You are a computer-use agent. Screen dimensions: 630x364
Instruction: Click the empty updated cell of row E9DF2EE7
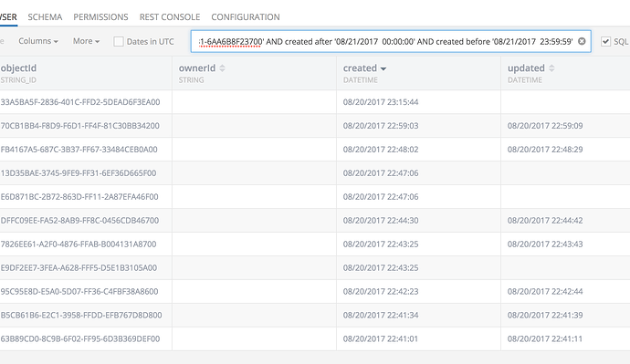[x=565, y=267]
